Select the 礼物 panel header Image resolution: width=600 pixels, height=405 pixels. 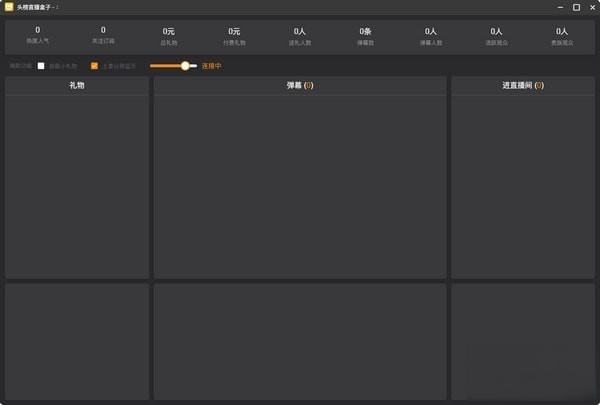pos(77,86)
